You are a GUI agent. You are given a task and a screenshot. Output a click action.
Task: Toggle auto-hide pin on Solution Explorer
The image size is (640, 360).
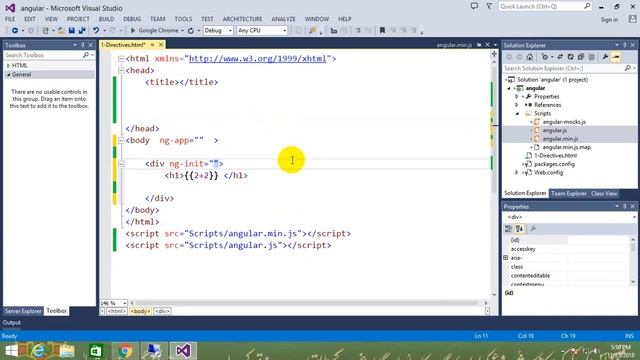pyautogui.click(x=624, y=45)
